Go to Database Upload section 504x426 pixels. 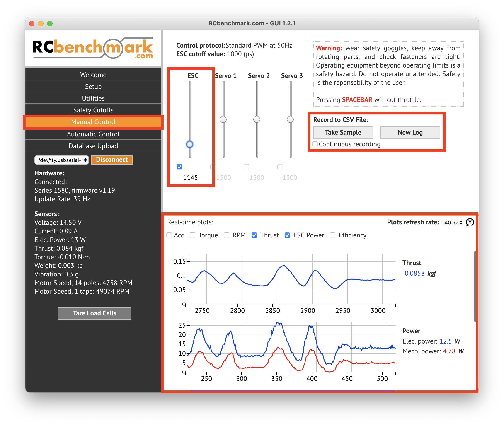point(93,146)
